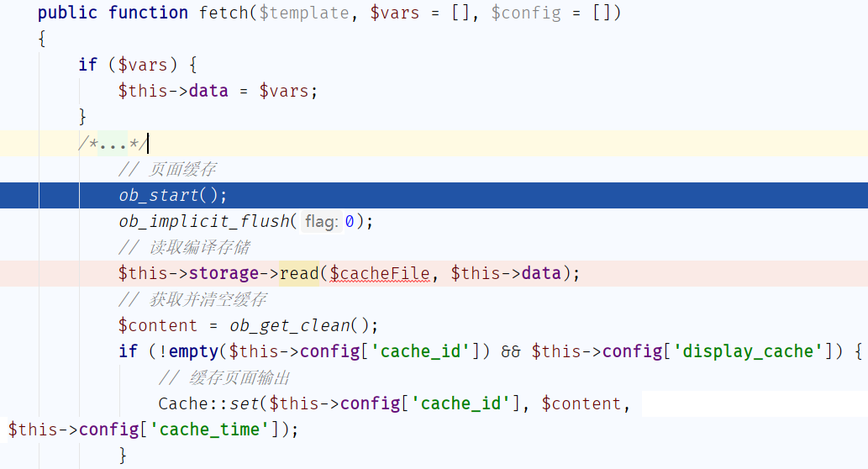
Task: Click the 'cache_time' string key
Action: pos(210,429)
